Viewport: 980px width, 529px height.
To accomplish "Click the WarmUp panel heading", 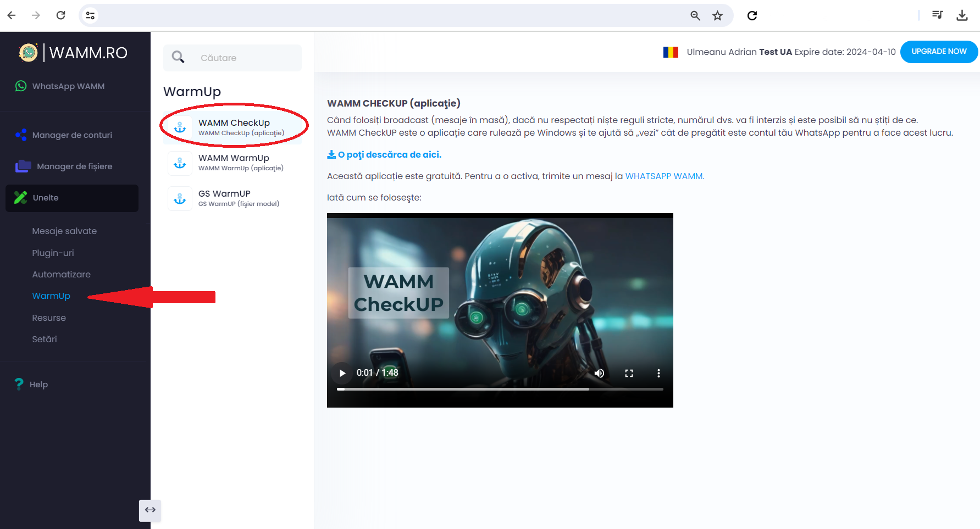I will 192,92.
